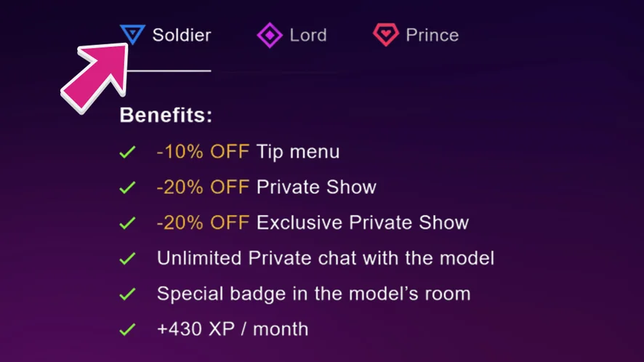Viewport: 644px width, 362px height.
Task: Click the +430 XP / month text
Action: 233,329
